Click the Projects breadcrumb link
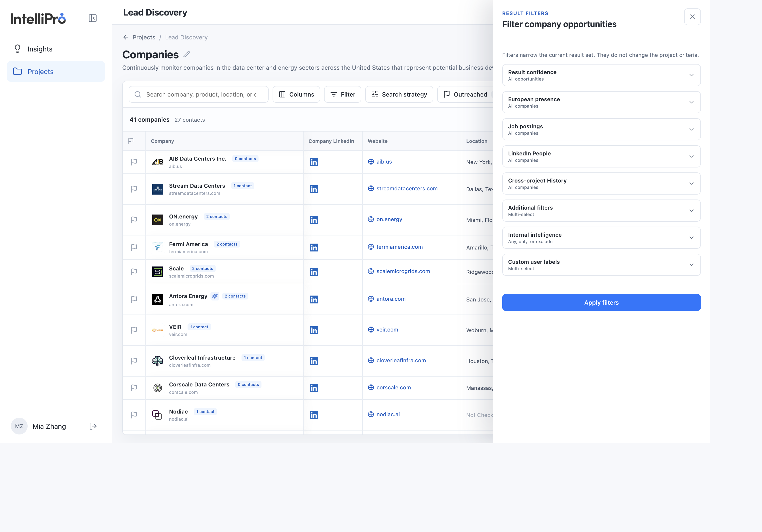This screenshot has width=762, height=532. (x=144, y=37)
